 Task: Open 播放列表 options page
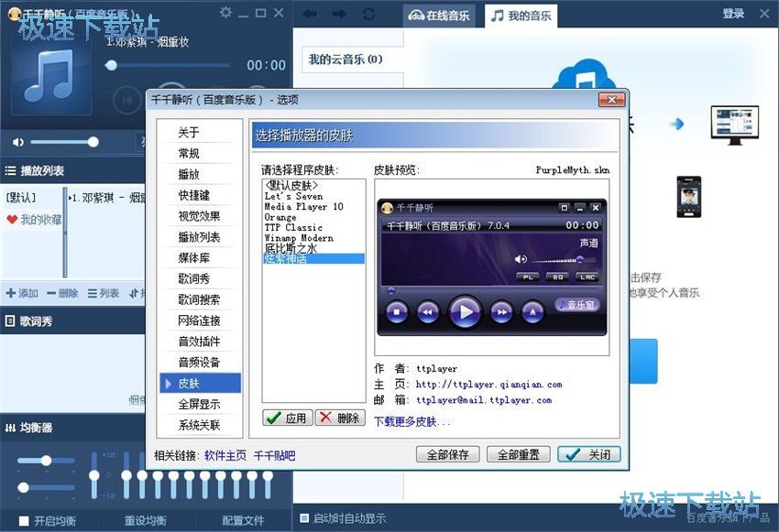[x=200, y=237]
